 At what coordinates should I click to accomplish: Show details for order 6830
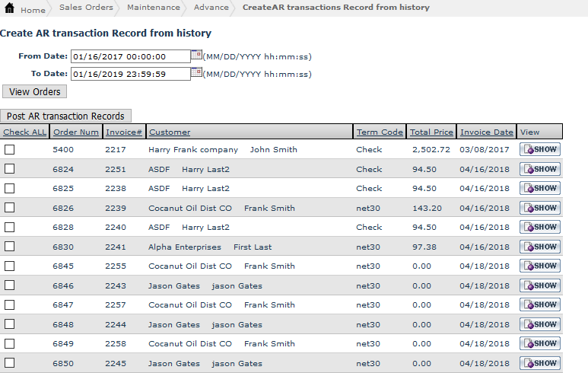coord(540,247)
